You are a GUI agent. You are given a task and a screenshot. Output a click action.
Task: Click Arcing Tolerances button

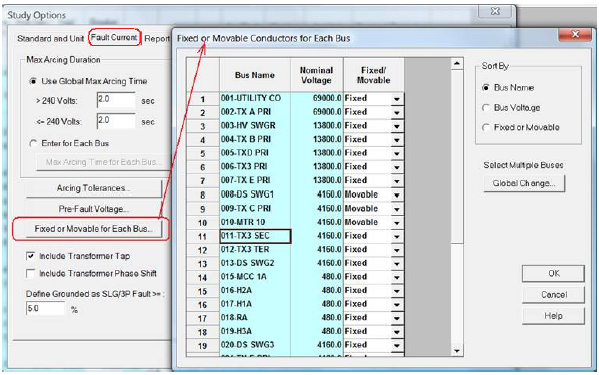94,188
